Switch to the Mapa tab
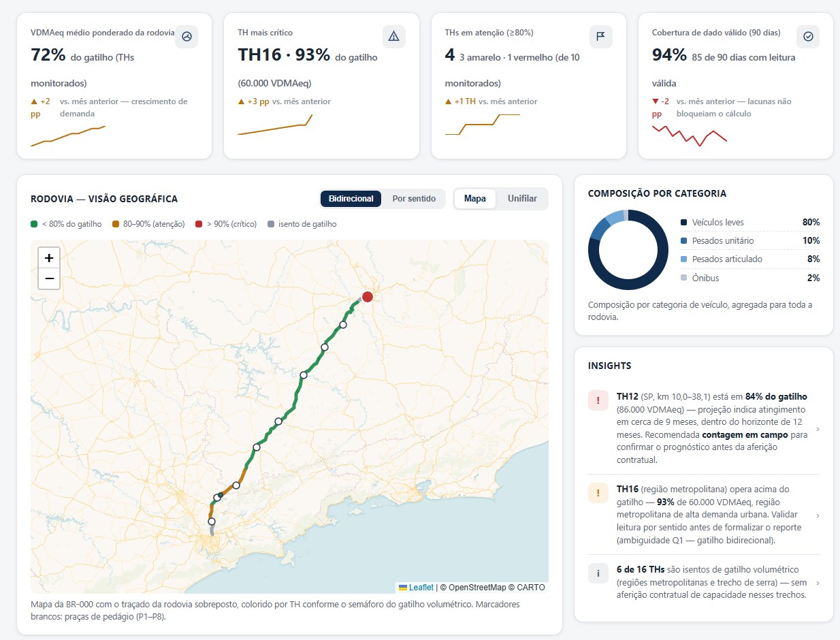Screen dimensions: 840x640 pos(475,199)
